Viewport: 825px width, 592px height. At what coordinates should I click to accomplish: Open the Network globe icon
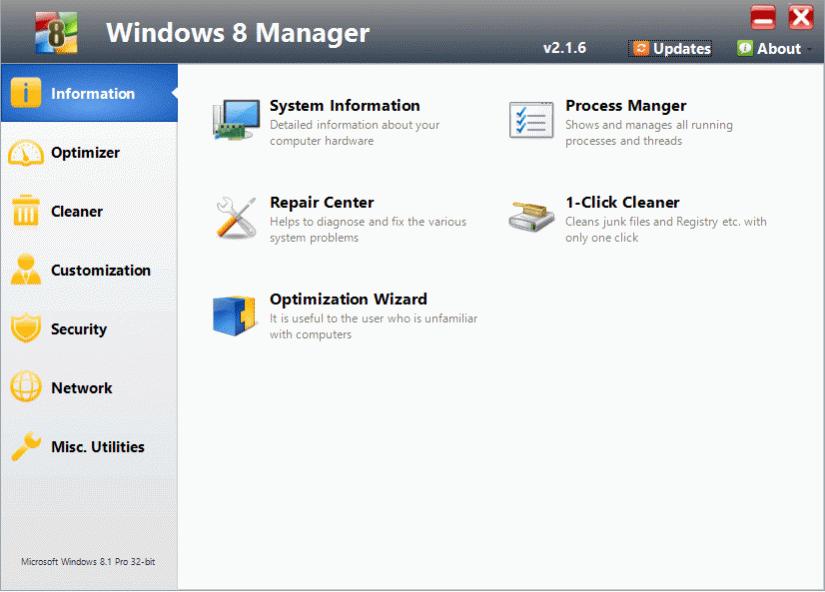25,388
